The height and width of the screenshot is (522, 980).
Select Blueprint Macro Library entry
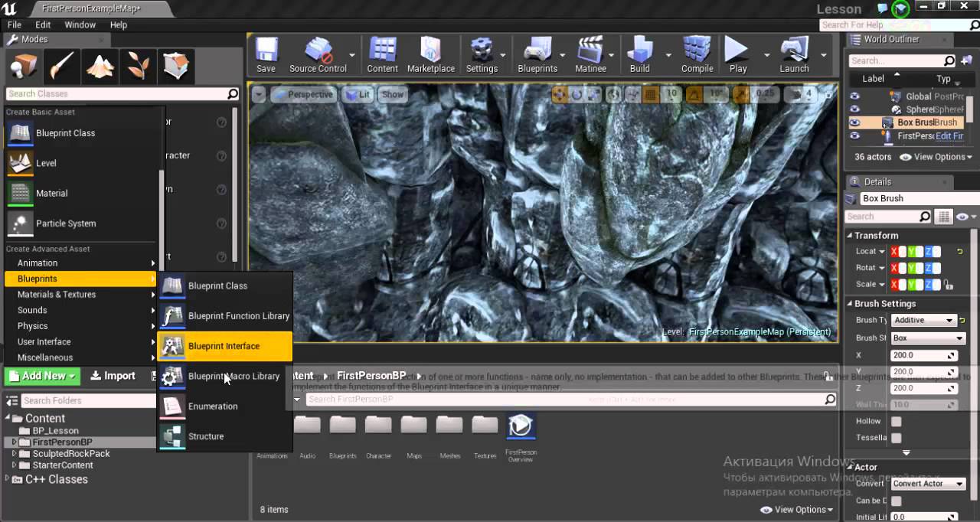[x=225, y=376]
